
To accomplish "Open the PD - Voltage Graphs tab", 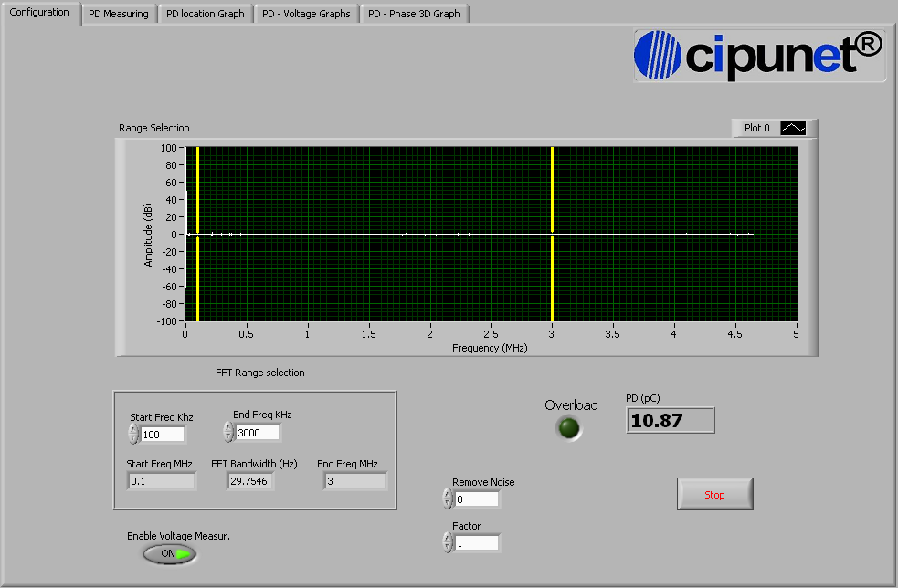I will pos(306,14).
